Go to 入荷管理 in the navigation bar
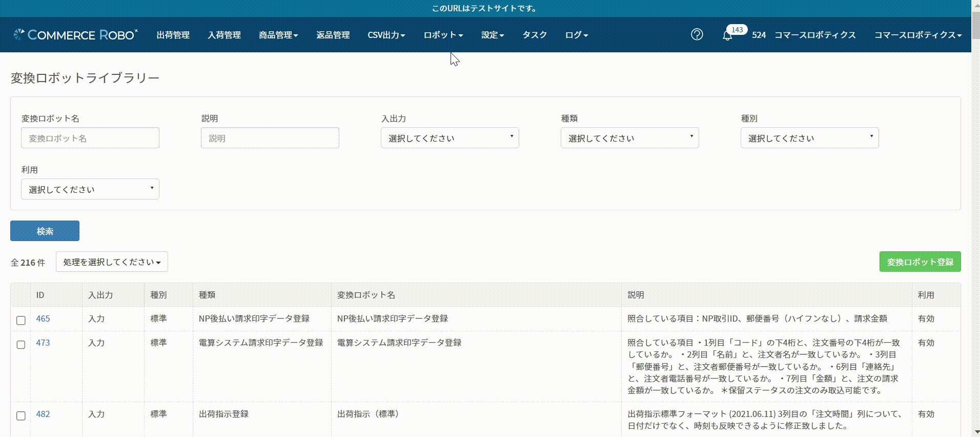Screen dimensions: 980x437 (x=224, y=35)
